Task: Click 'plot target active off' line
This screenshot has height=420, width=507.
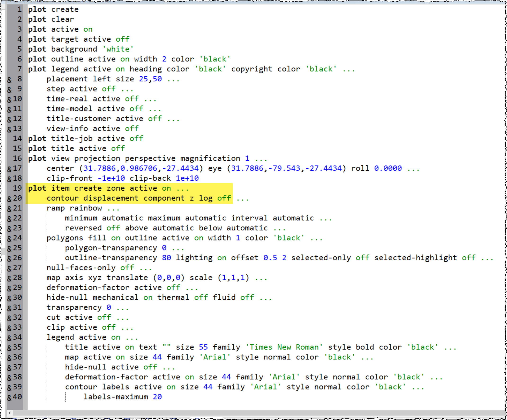Action: click(79, 39)
